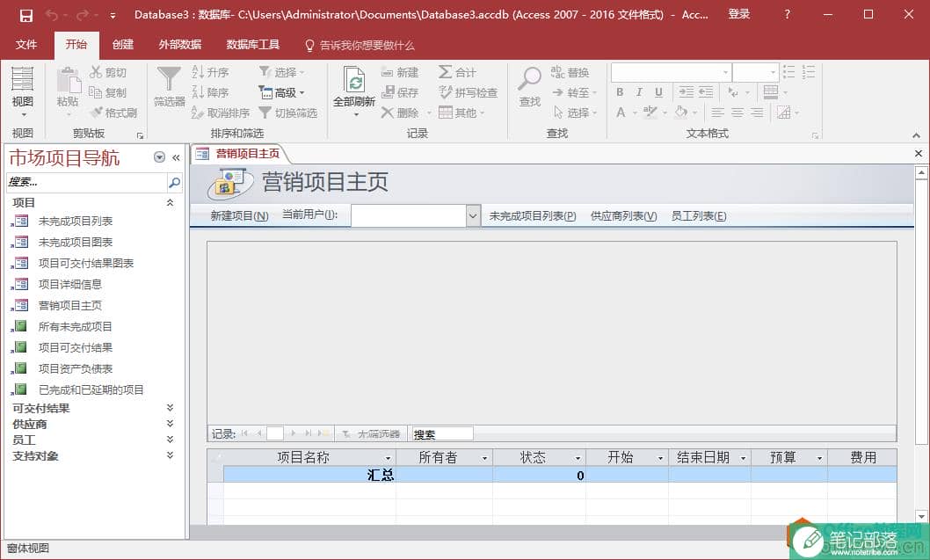Click 替换 (Replace) icon

coord(557,72)
